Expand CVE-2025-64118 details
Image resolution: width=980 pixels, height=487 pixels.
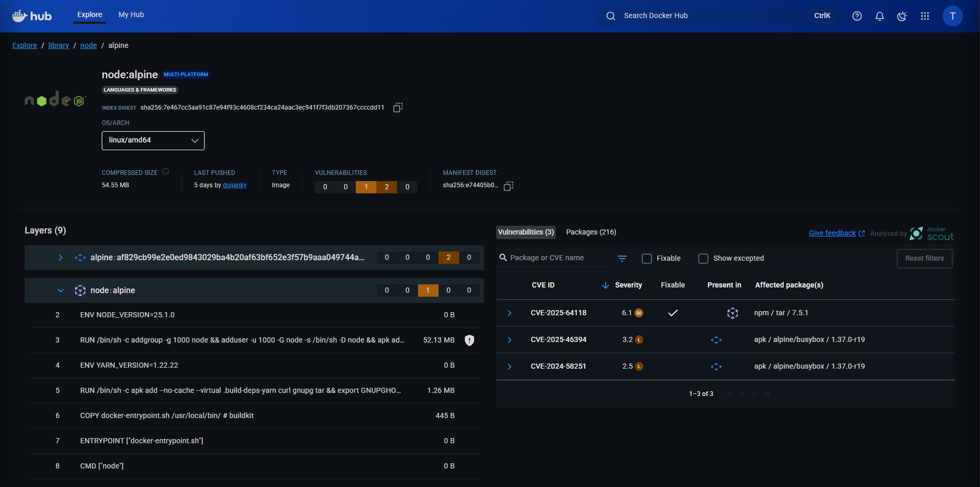coord(509,313)
